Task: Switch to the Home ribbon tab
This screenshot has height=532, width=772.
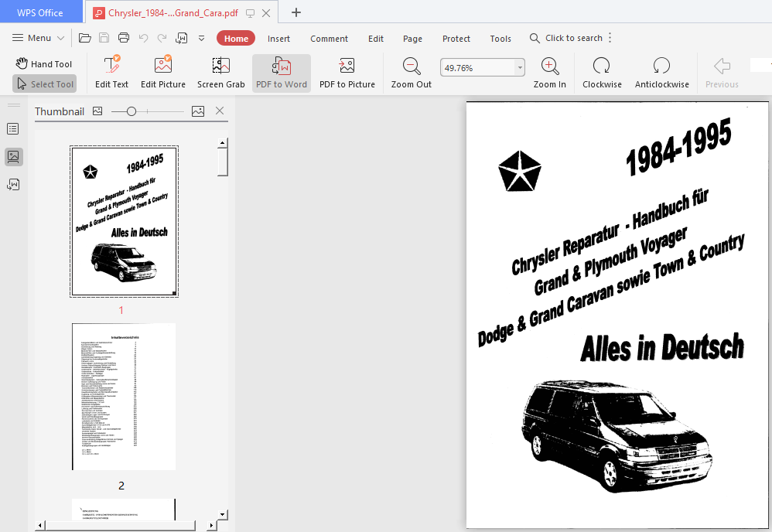Action: coord(236,39)
